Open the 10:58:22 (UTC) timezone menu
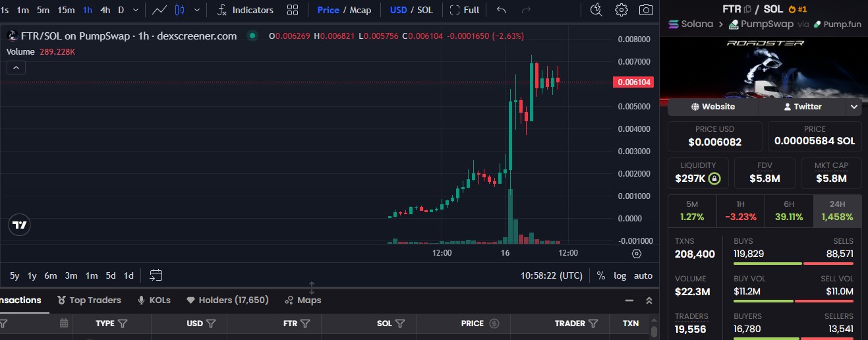 click(x=552, y=275)
